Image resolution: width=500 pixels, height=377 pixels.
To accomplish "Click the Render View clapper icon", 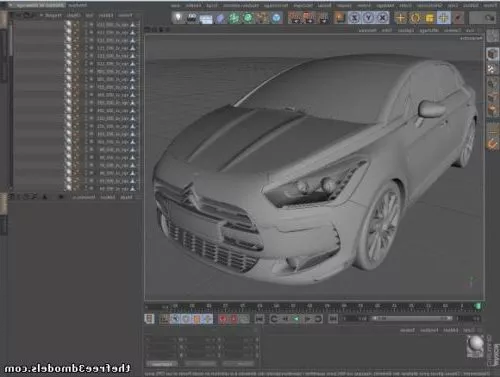I will pyautogui.click(x=323, y=18).
